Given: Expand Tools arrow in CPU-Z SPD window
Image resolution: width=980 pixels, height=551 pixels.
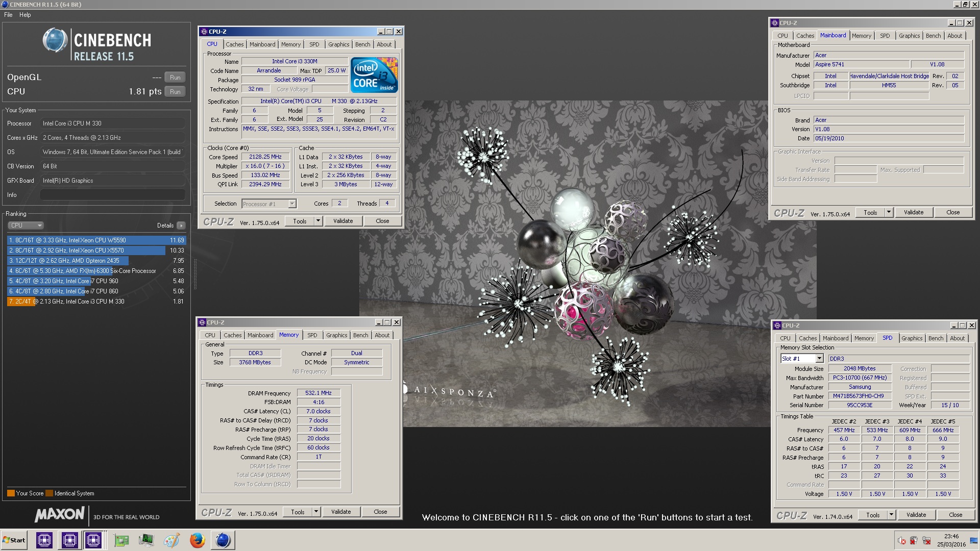Looking at the screenshot, I should (891, 515).
